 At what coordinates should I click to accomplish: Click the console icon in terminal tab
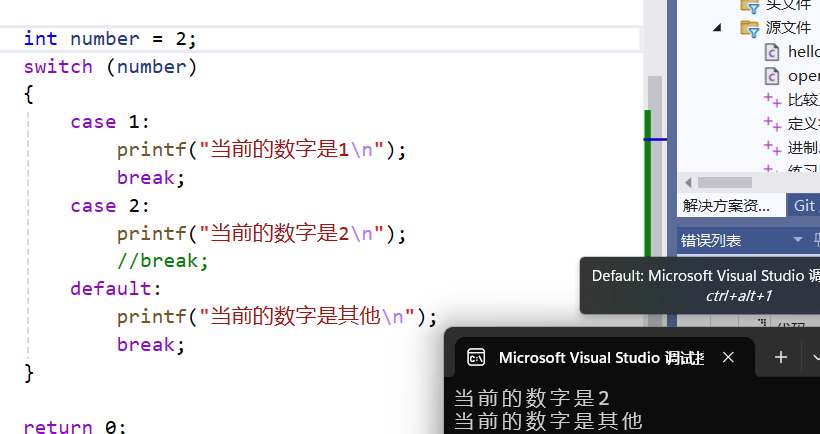click(476, 358)
